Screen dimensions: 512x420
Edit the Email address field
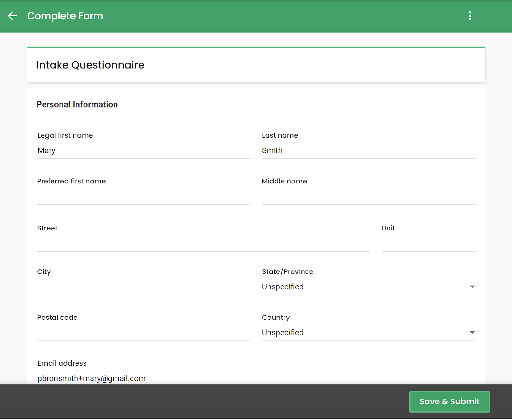(x=144, y=378)
